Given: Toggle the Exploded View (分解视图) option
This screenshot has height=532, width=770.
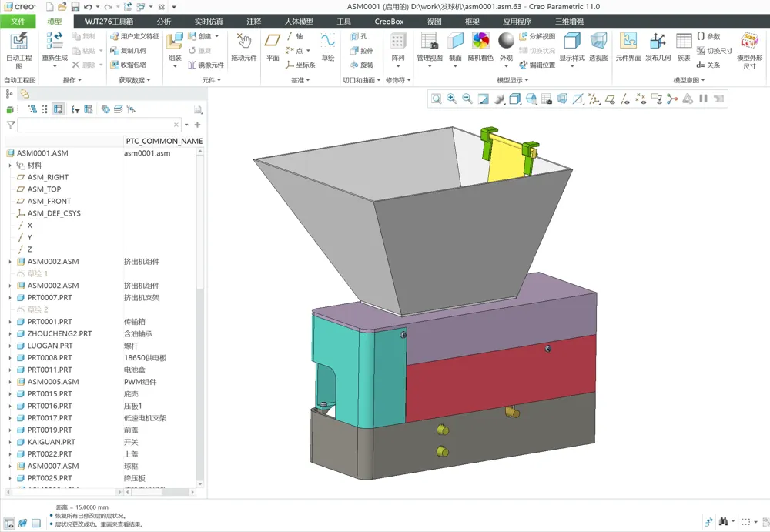Looking at the screenshot, I should (x=537, y=36).
